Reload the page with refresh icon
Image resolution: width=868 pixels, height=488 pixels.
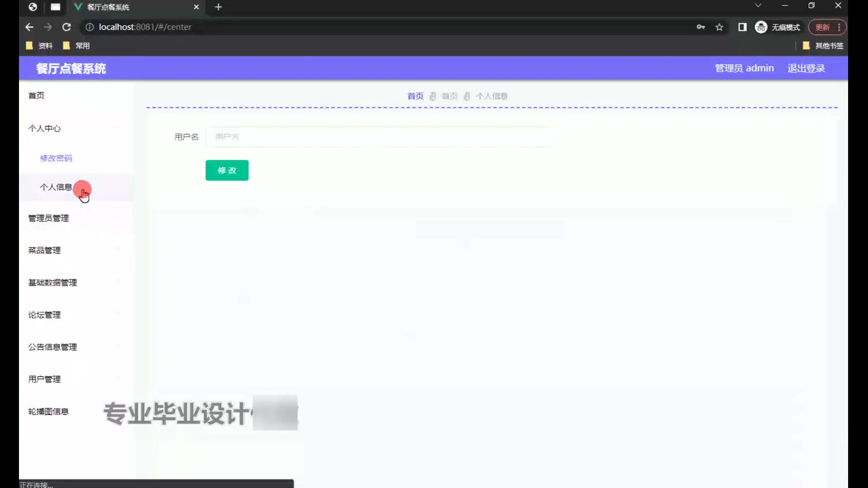point(66,27)
